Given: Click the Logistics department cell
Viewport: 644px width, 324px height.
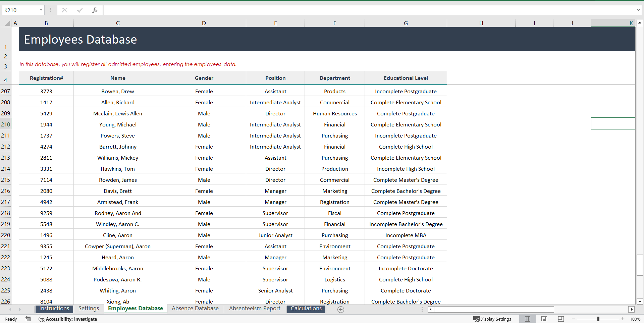Looking at the screenshot, I should [335, 279].
